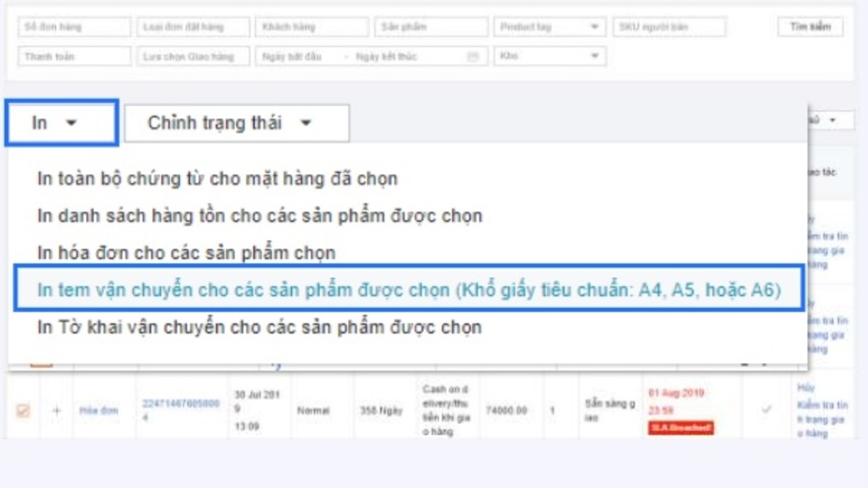The width and height of the screenshot is (868, 488).
Task: Set the Ngày kết thúc end date
Action: pos(386,56)
